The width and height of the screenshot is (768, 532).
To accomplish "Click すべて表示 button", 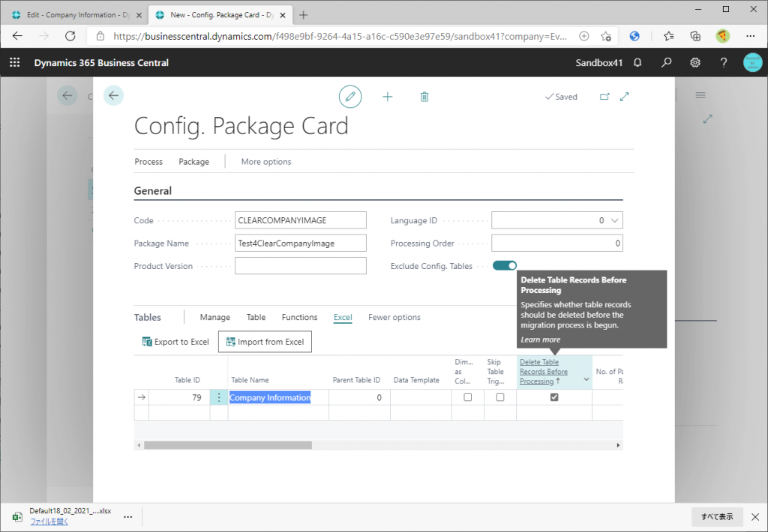I will 717,517.
